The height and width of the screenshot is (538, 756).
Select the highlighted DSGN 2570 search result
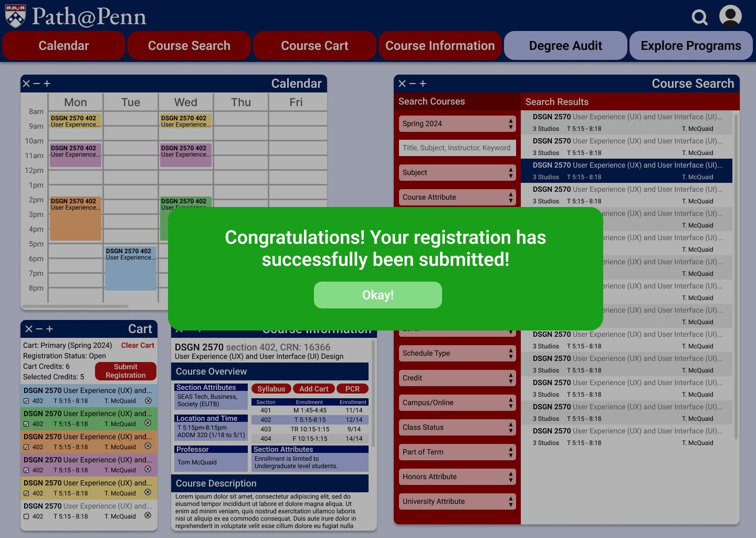627,171
